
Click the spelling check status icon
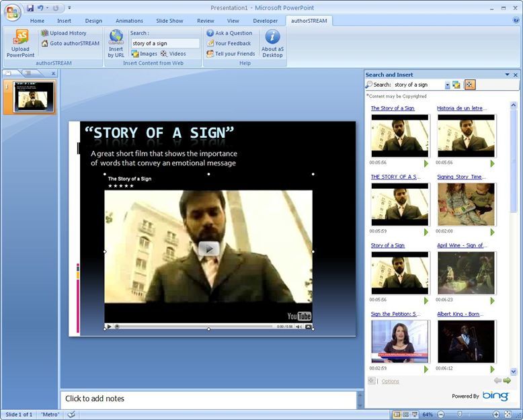71,415
